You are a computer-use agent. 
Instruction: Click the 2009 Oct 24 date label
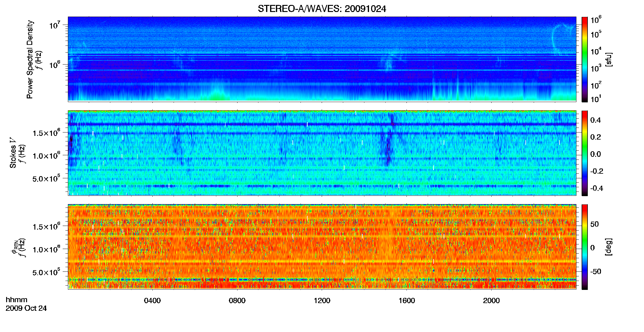click(x=26, y=308)
